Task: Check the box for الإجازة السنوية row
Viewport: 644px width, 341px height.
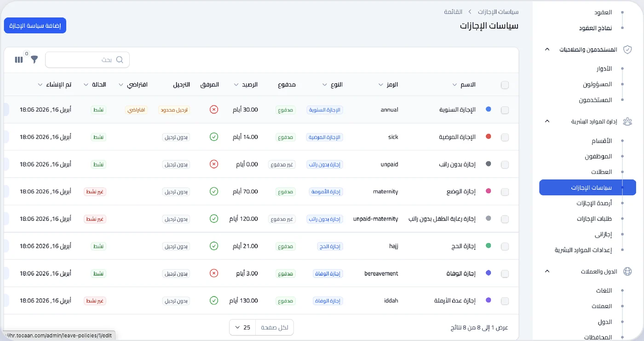Action: click(505, 110)
